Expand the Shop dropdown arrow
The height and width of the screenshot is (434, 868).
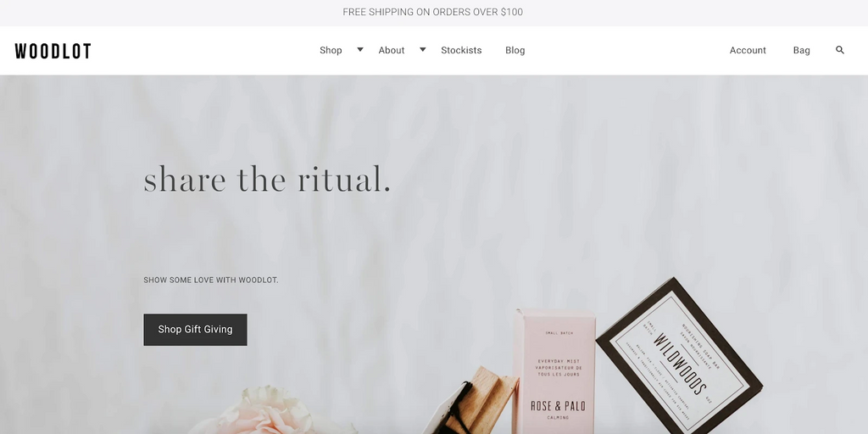tap(359, 49)
